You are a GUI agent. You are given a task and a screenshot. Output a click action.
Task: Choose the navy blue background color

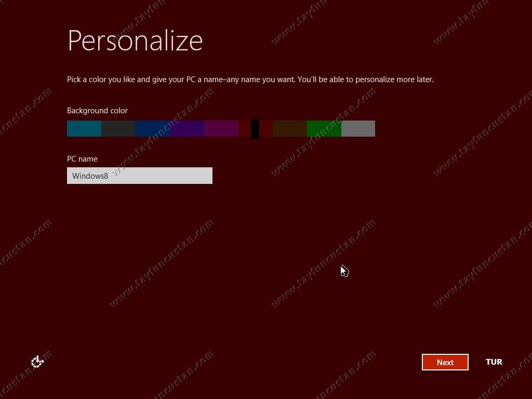coord(152,128)
